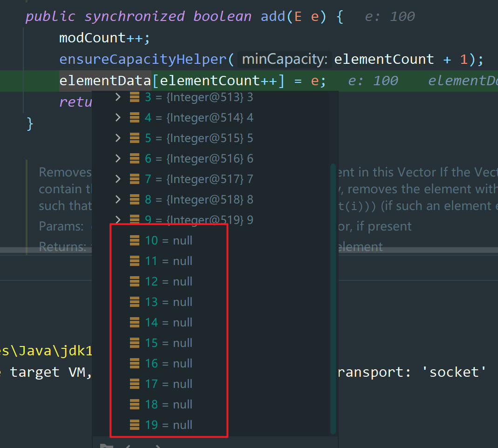This screenshot has width=498, height=448.
Task: Click the array element icon of row 7
Action: (x=135, y=179)
